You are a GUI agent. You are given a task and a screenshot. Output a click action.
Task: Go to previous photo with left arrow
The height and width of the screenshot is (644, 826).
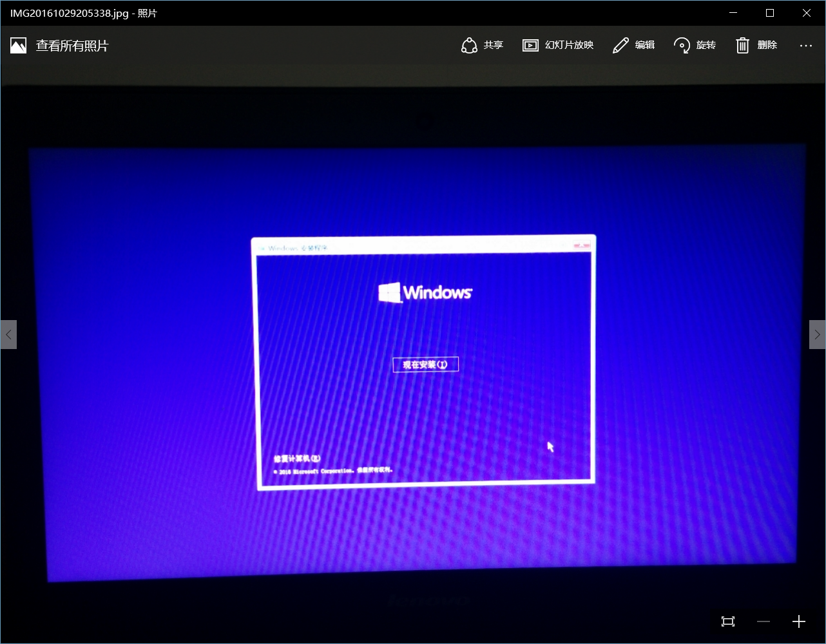[x=8, y=334]
